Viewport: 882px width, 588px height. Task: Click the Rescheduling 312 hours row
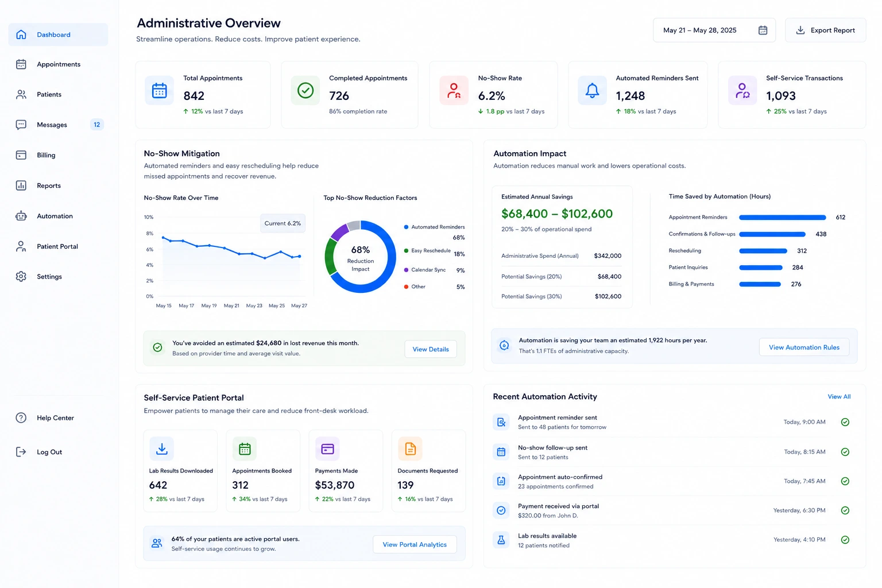[738, 251]
